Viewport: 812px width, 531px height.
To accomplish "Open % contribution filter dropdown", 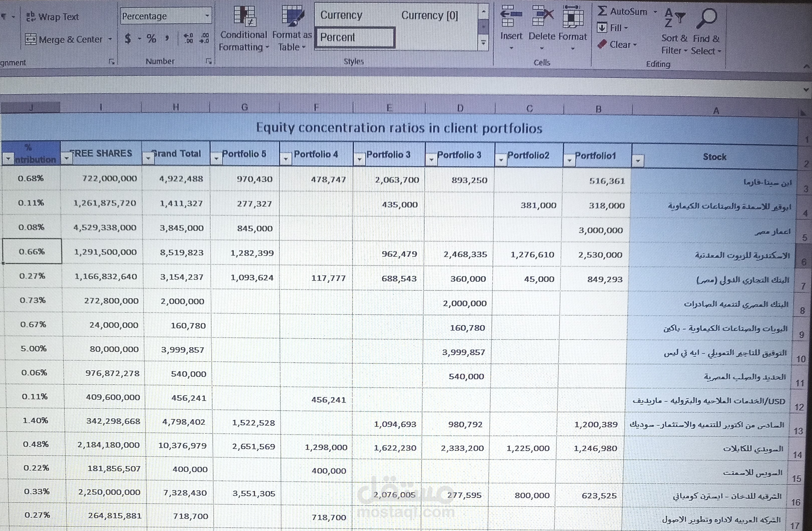I will pyautogui.click(x=8, y=159).
